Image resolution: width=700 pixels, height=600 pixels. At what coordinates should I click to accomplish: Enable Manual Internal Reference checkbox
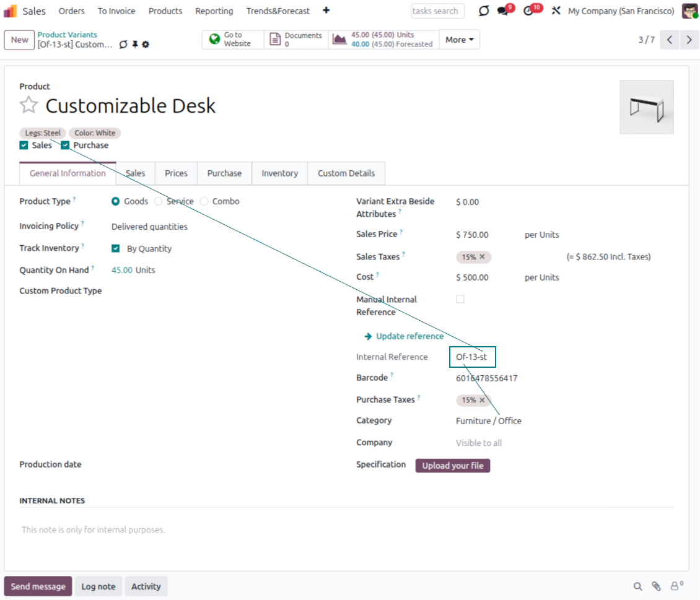(x=460, y=299)
